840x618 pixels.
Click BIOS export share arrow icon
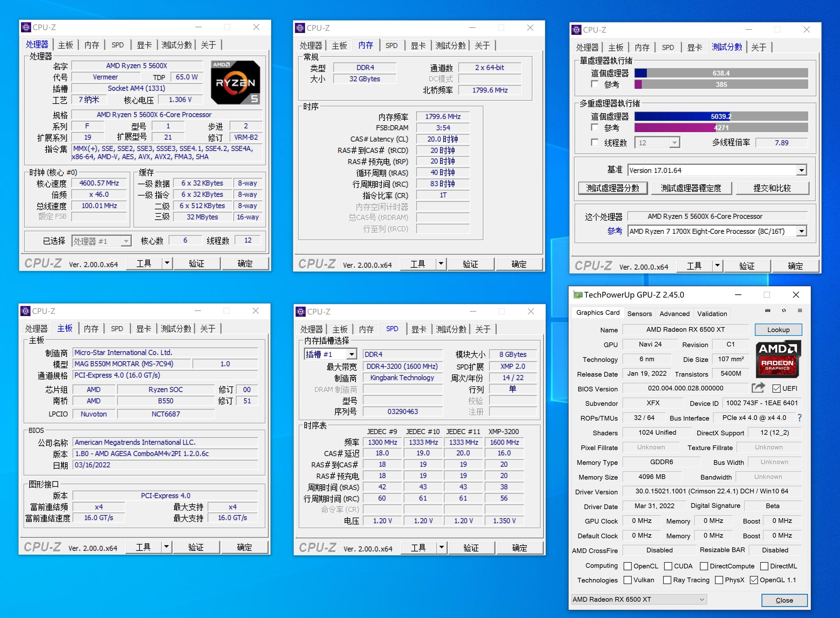pos(758,388)
